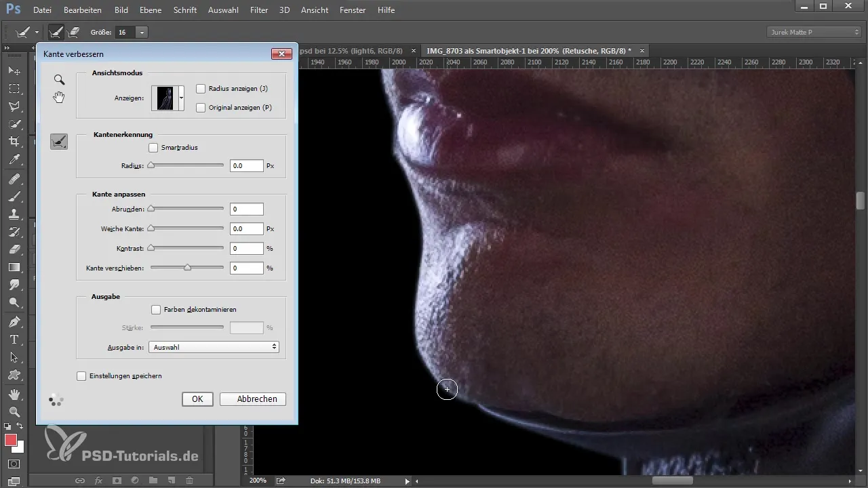This screenshot has height=488, width=868.
Task: Select the Healing Brush tool
Action: click(14, 179)
